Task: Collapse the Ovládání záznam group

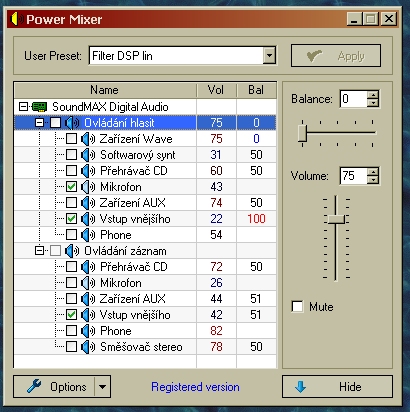Action: tap(39, 251)
